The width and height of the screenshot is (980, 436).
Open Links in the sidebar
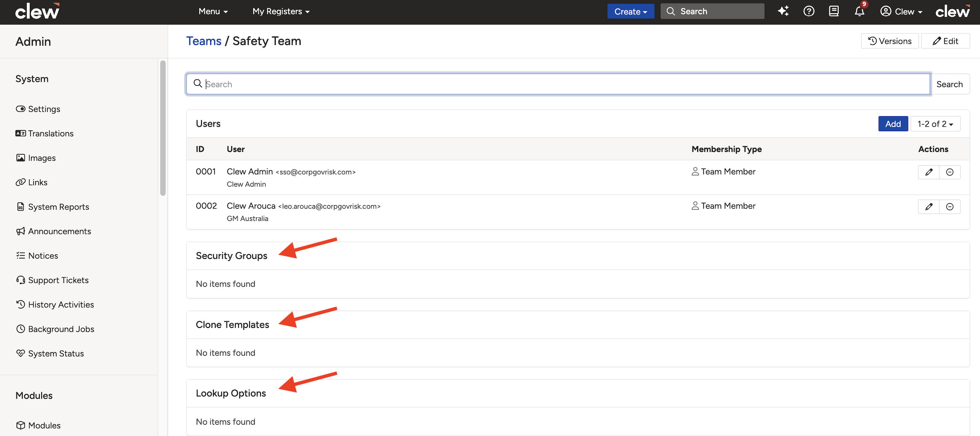32,182
